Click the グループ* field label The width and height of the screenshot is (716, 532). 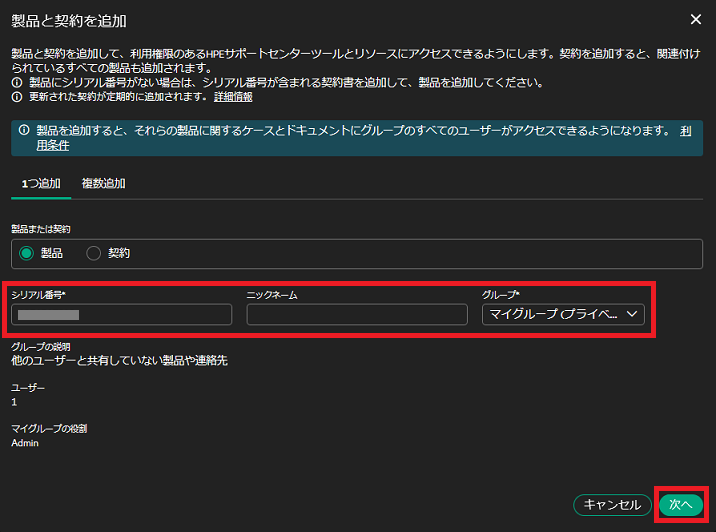coord(501,295)
